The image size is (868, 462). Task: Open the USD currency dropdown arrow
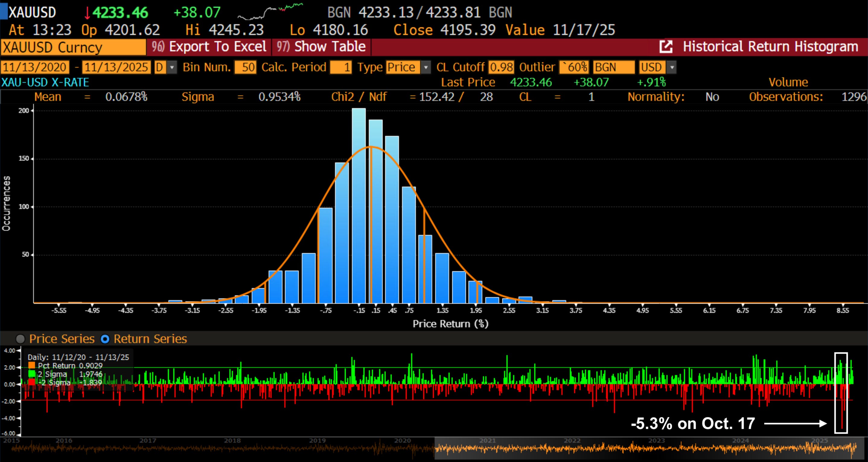point(672,67)
